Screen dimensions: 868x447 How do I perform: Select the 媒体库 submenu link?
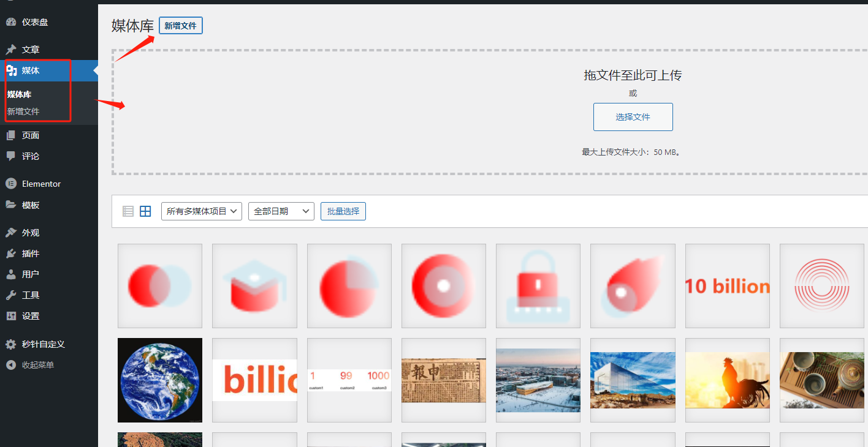coord(19,94)
